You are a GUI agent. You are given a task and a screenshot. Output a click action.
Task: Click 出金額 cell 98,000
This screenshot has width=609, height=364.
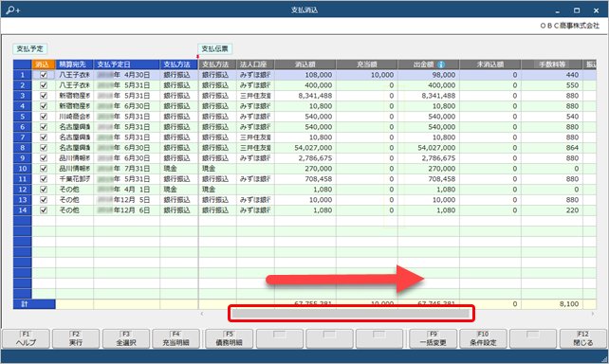point(429,75)
